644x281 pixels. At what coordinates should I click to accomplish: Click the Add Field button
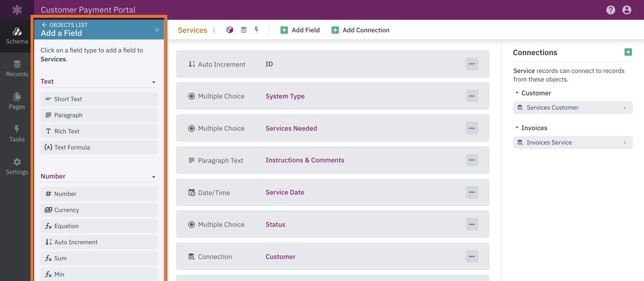300,30
